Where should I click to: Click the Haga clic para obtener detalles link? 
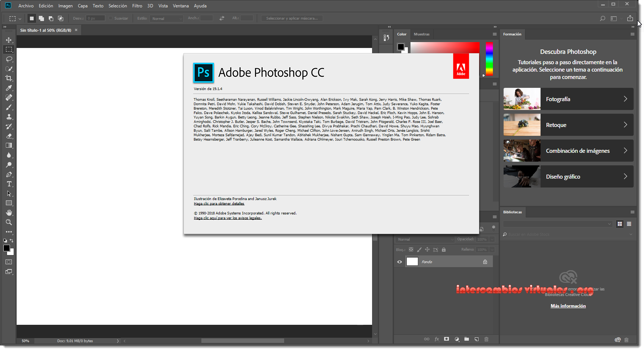219,204
